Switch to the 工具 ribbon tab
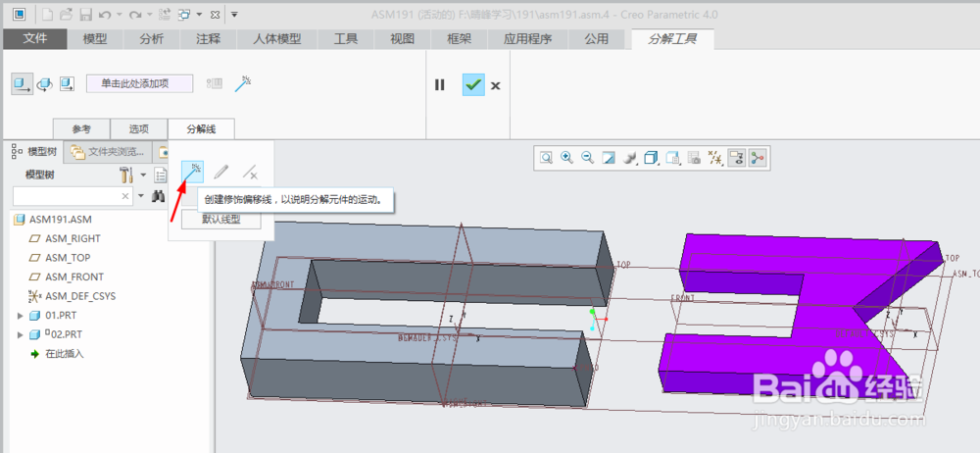 point(346,39)
